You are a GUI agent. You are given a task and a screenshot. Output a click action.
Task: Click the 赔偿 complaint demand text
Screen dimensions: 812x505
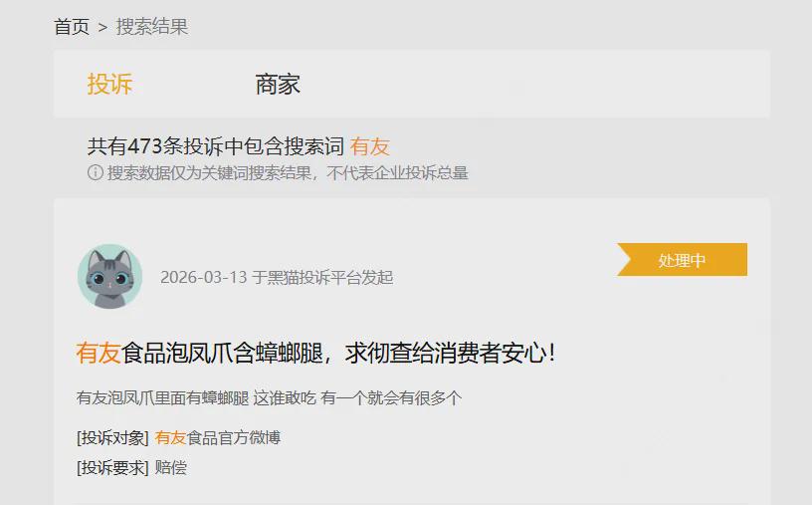coord(170,468)
